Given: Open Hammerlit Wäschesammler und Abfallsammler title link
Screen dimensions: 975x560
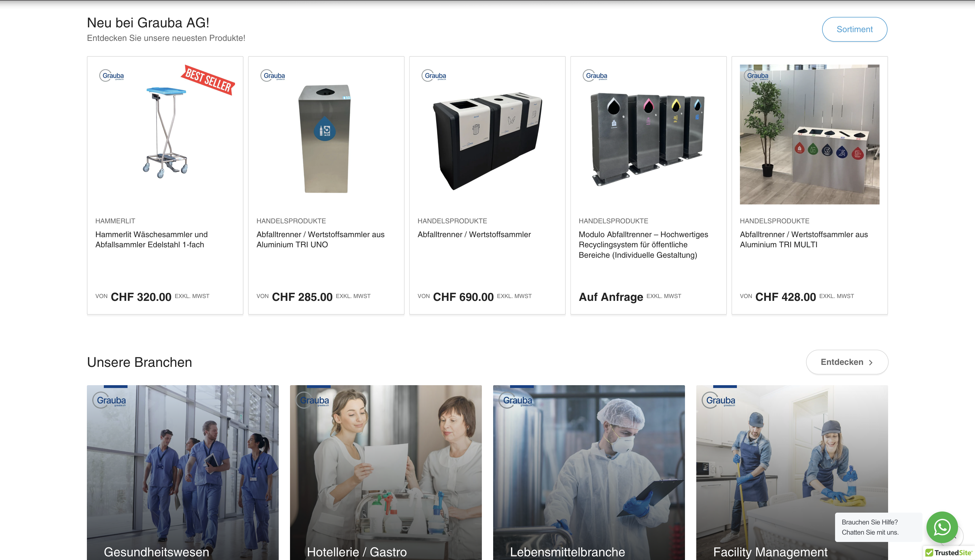Looking at the screenshot, I should 151,240.
